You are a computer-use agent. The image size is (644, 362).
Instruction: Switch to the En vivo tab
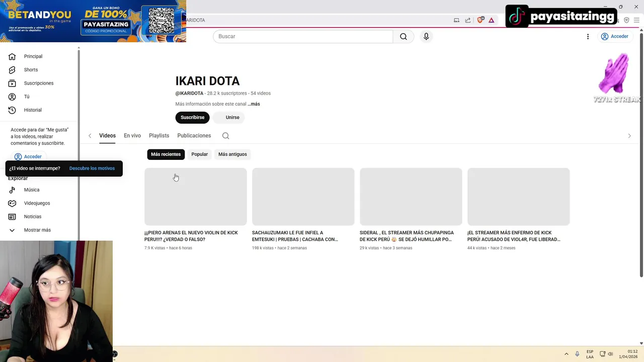pos(132,136)
